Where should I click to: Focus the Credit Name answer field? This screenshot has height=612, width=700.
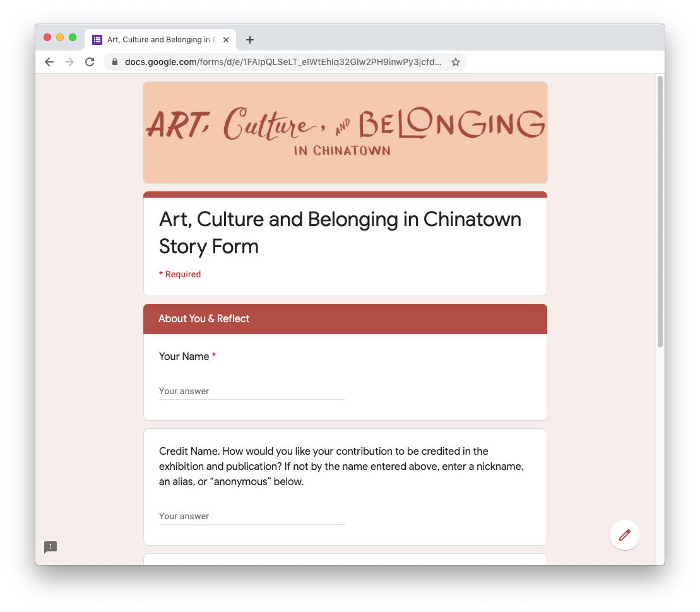point(252,517)
